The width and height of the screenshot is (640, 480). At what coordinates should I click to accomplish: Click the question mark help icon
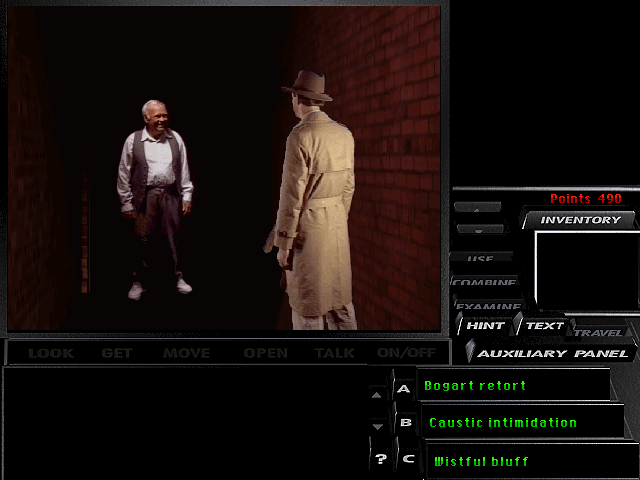[x=381, y=459]
